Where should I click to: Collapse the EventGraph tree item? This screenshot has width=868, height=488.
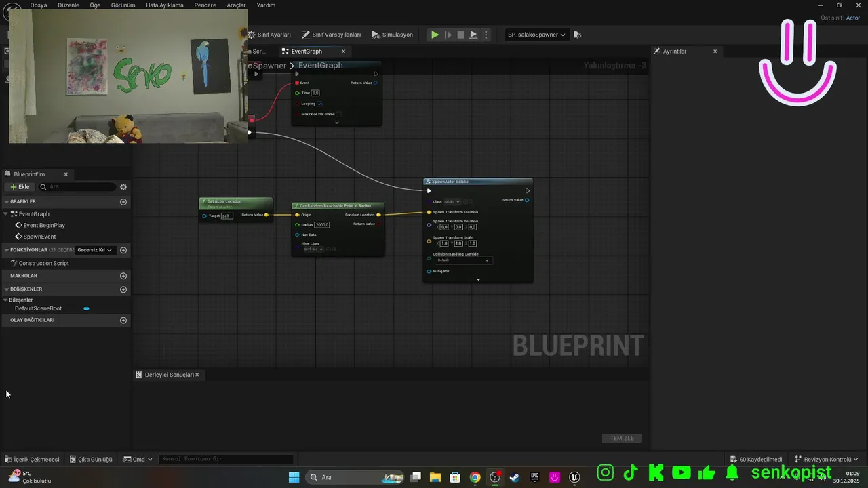click(x=6, y=214)
